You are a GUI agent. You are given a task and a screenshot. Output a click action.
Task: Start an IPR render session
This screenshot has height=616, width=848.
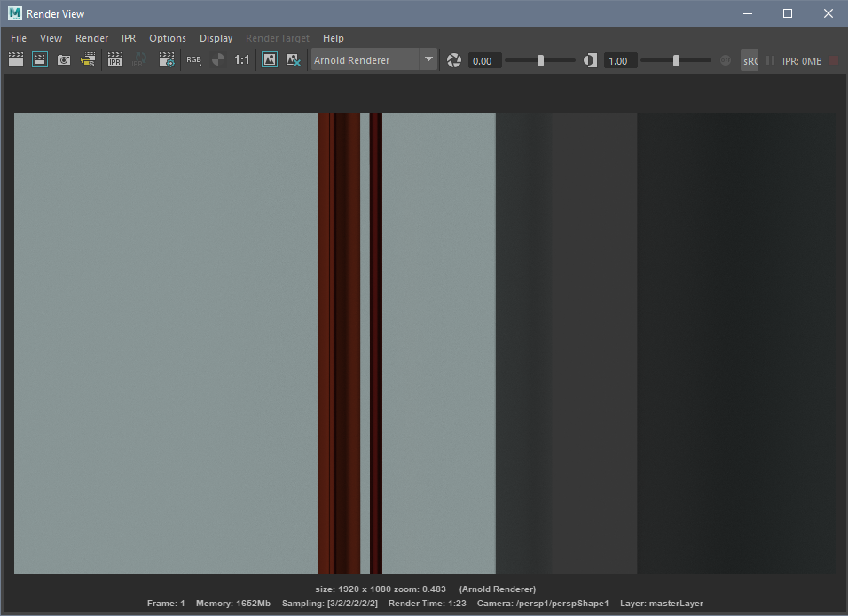click(114, 59)
